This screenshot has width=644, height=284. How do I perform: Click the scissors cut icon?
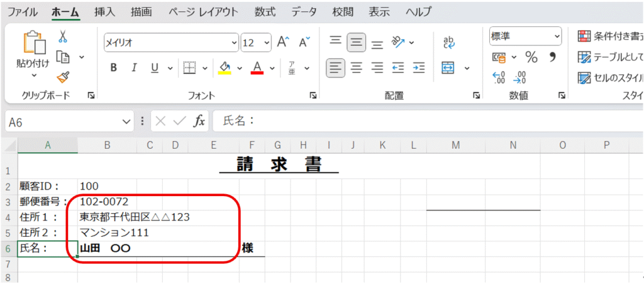pos(63,37)
